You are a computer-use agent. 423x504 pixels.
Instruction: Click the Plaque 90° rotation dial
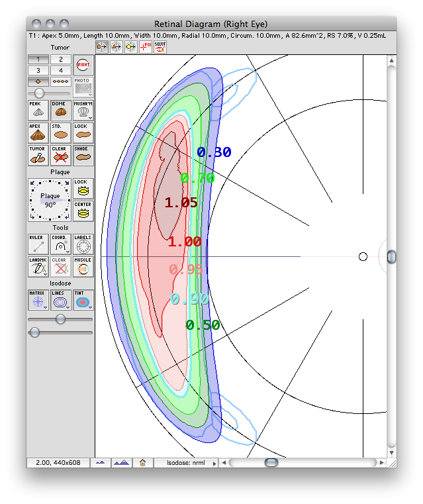[50, 199]
